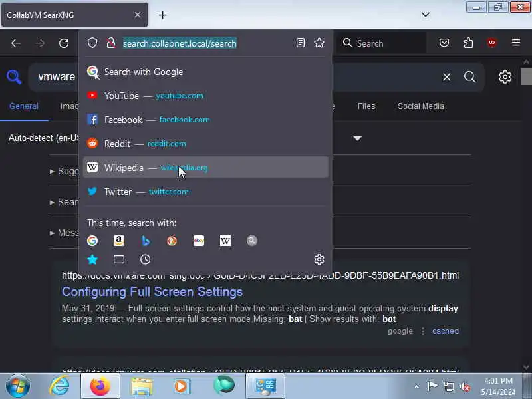Open the network tray icon

(448, 386)
